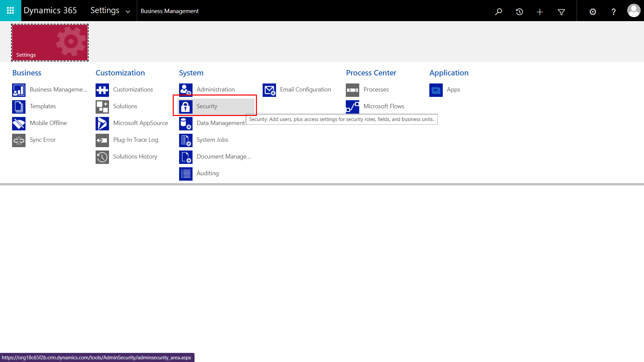Image resolution: width=644 pixels, height=362 pixels.
Task: Open advanced find funnel icon
Action: coord(561,12)
